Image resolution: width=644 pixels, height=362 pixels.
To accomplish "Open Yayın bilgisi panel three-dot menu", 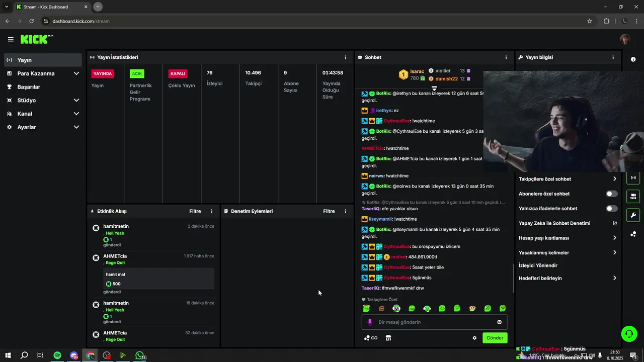I will (x=613, y=57).
